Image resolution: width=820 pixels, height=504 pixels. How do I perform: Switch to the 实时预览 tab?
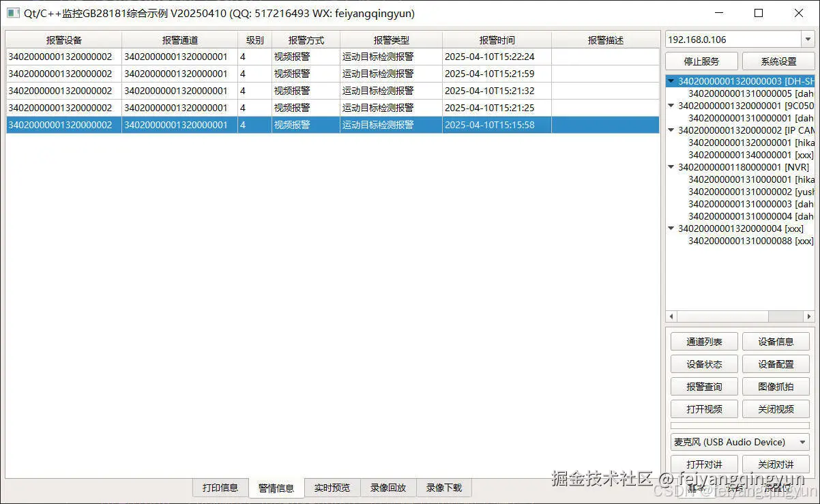click(x=332, y=488)
